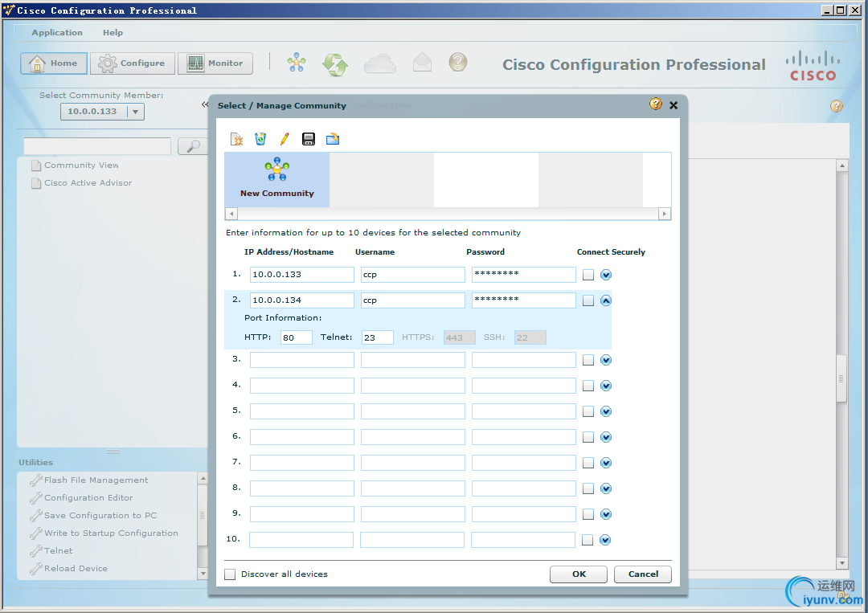Click the create new community icon
Image resolution: width=868 pixels, height=613 pixels.
pos(237,139)
